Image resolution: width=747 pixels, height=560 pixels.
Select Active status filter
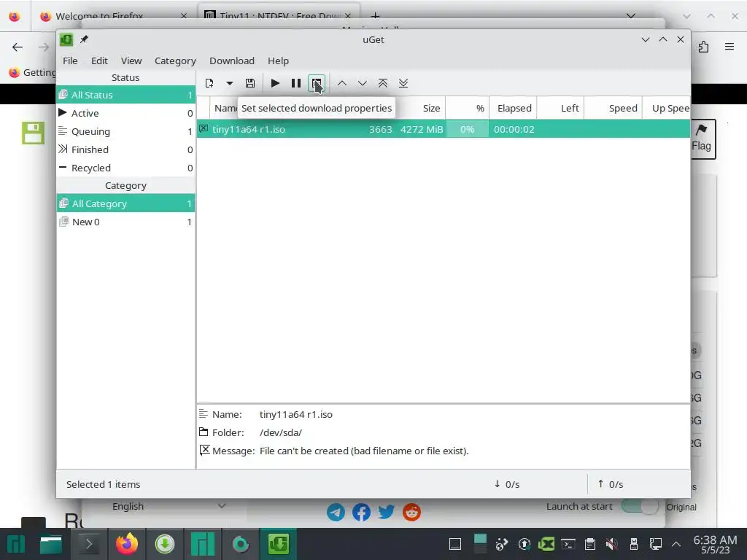pos(125,113)
